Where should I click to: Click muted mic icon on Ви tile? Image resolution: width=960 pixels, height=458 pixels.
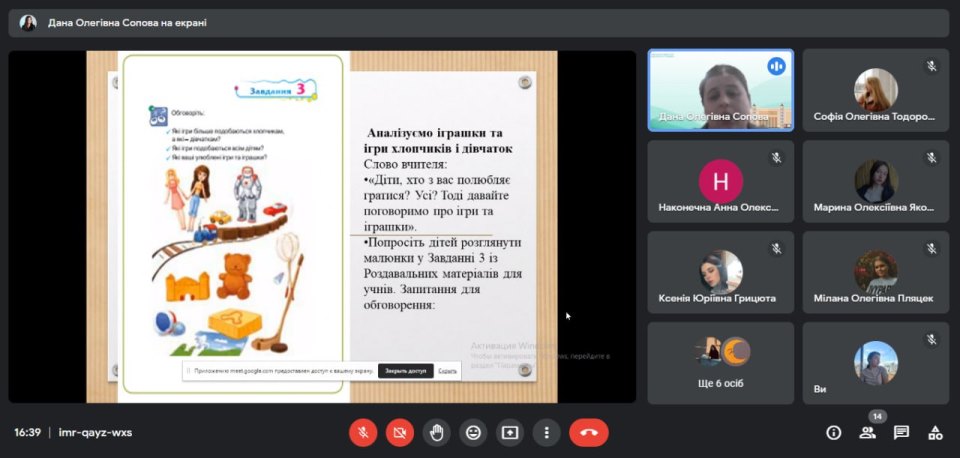(x=931, y=339)
